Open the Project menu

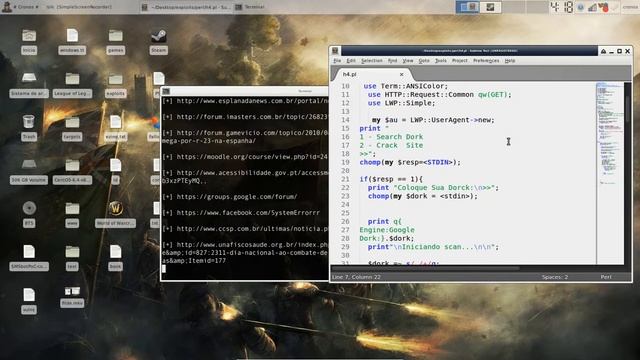pyautogui.click(x=460, y=60)
